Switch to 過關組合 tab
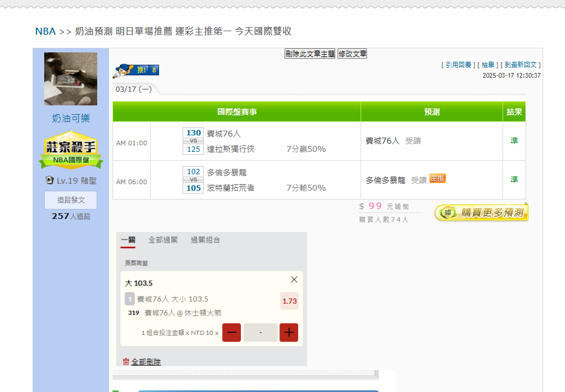Image resolution: width=565 pixels, height=392 pixels. pos(206,240)
